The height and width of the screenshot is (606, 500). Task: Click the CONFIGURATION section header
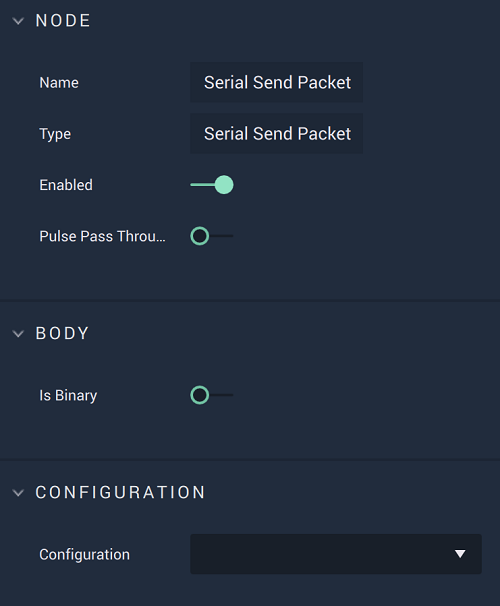point(120,492)
